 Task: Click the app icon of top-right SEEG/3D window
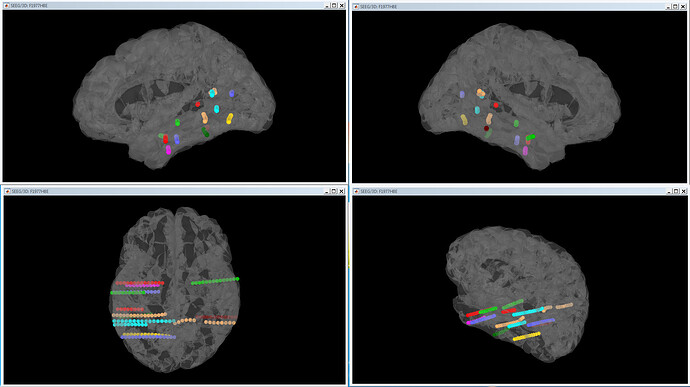[x=356, y=7]
